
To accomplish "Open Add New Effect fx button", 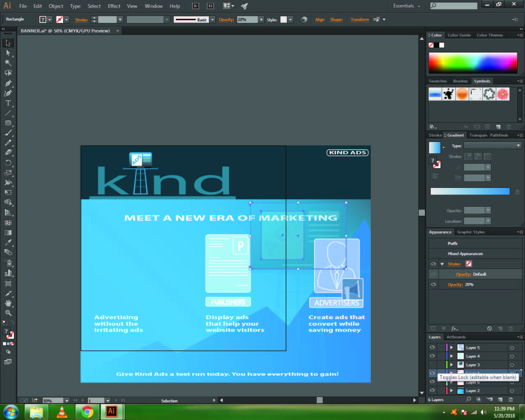I will pyautogui.click(x=454, y=329).
